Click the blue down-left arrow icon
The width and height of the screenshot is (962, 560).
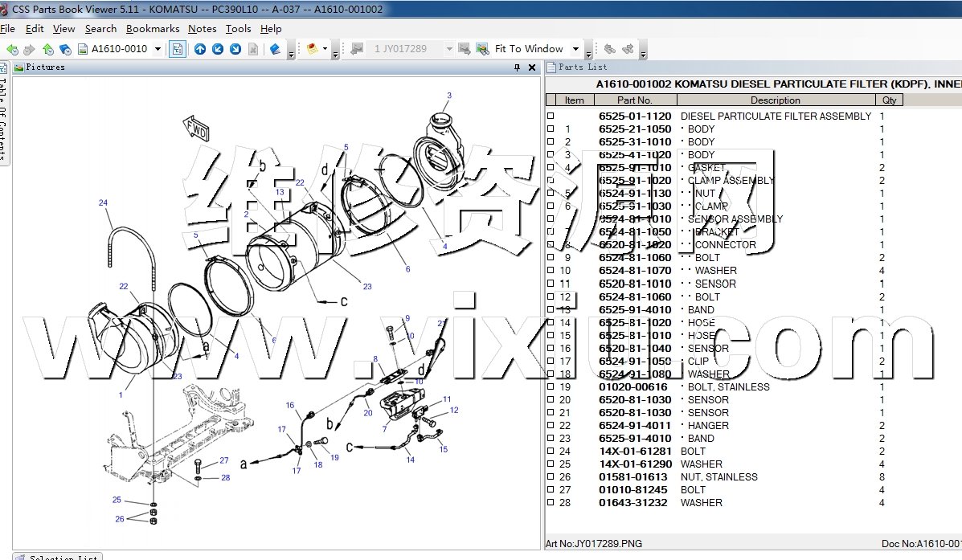tap(218, 49)
